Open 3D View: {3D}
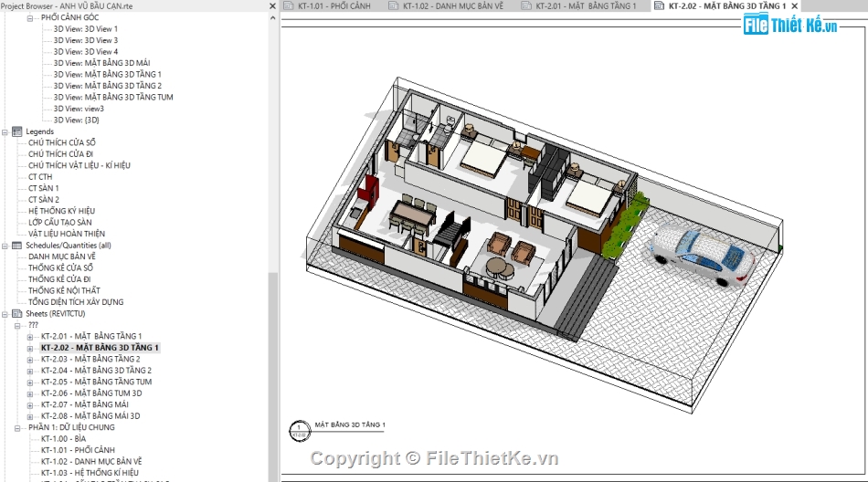This screenshot has width=868, height=482. (77, 120)
